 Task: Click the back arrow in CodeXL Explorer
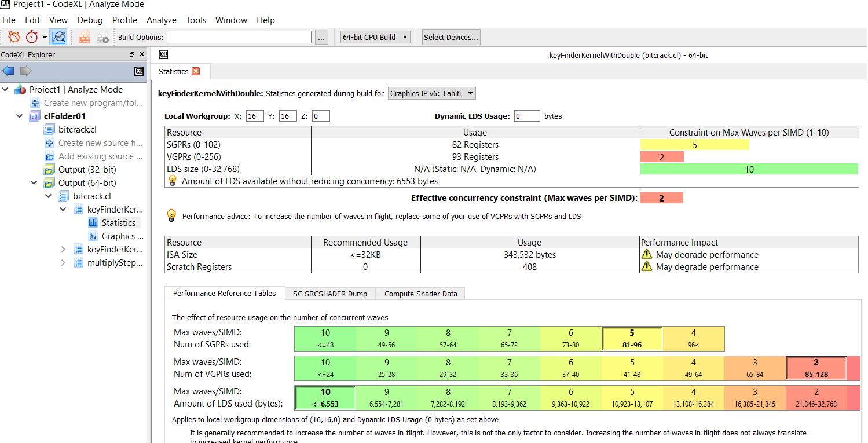point(8,71)
